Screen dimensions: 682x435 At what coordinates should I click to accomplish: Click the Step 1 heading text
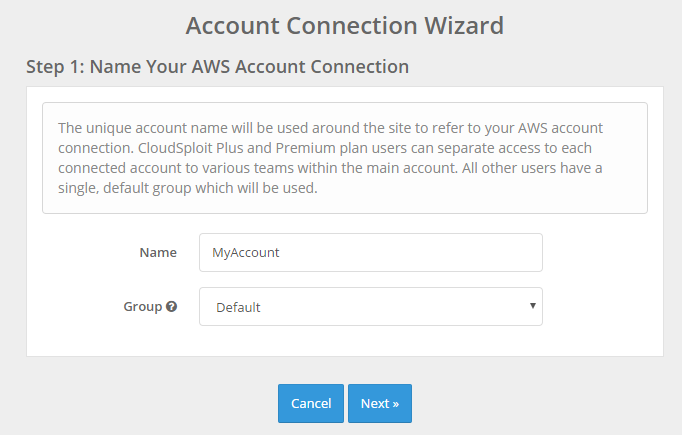coord(217,67)
